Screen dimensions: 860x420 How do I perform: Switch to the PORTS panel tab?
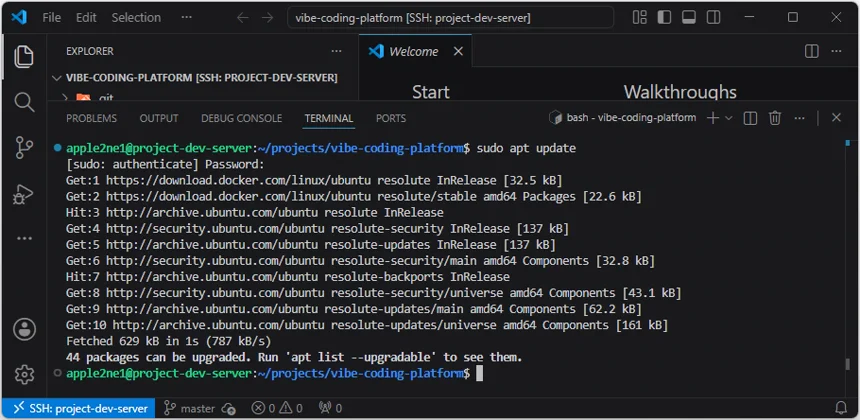click(x=391, y=118)
